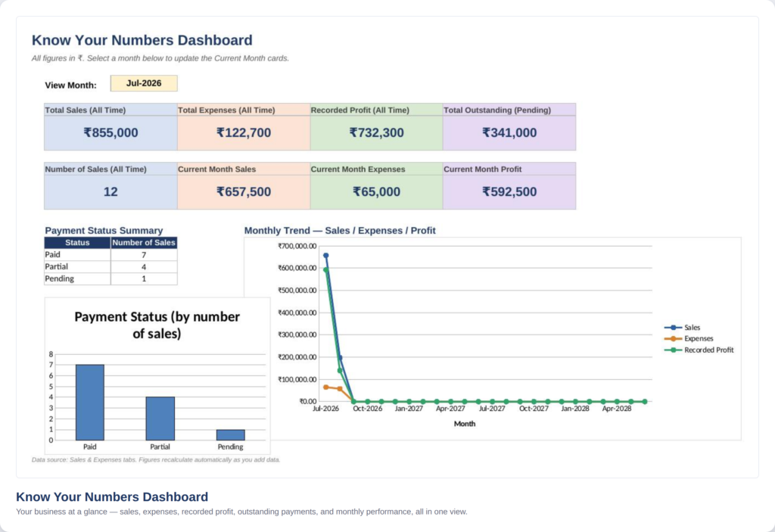The height and width of the screenshot is (532, 775).
Task: Click the Total Sales value ₹855,000
Action: [x=110, y=132]
